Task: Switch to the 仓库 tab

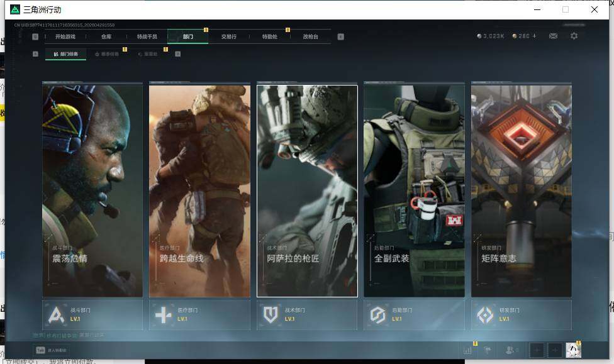Action: click(x=106, y=36)
